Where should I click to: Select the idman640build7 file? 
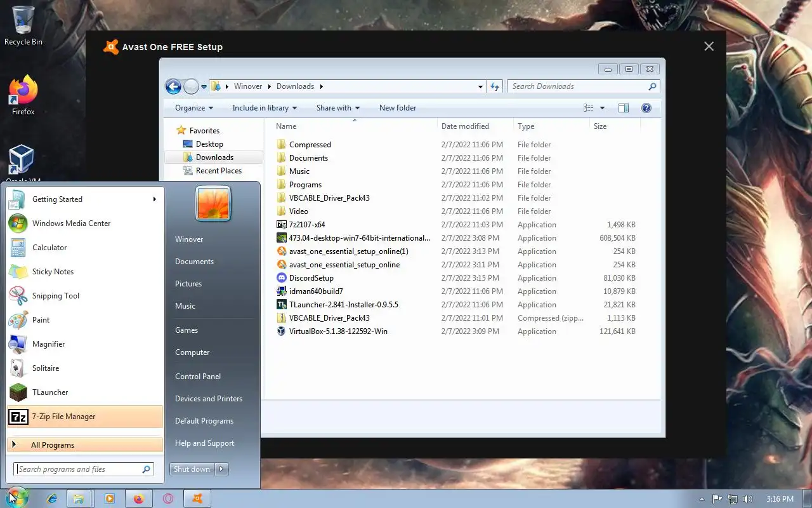[316, 291]
